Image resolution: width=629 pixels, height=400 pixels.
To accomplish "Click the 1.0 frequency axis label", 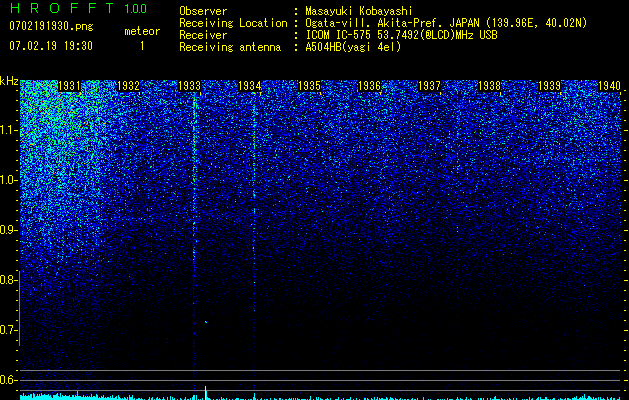I will point(8,180).
